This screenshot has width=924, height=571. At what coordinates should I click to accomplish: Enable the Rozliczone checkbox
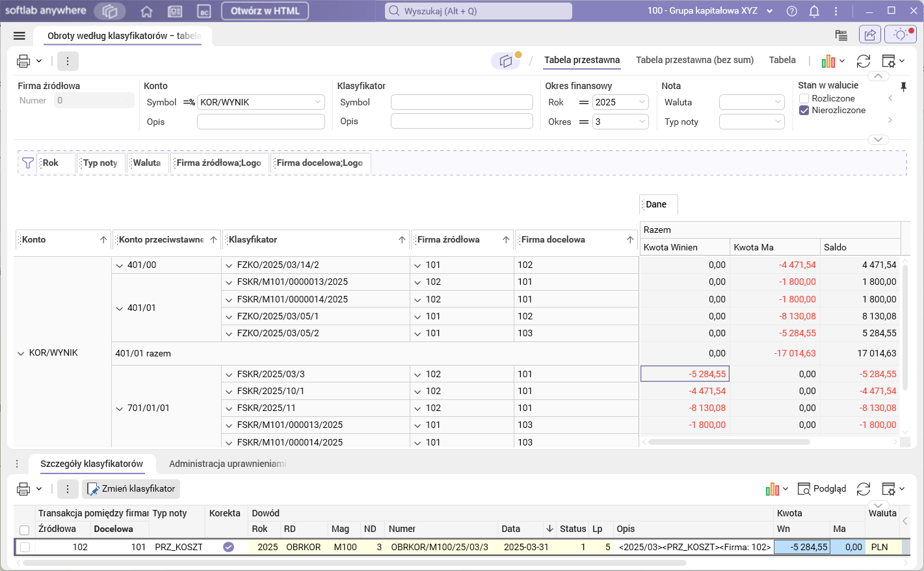pos(804,98)
